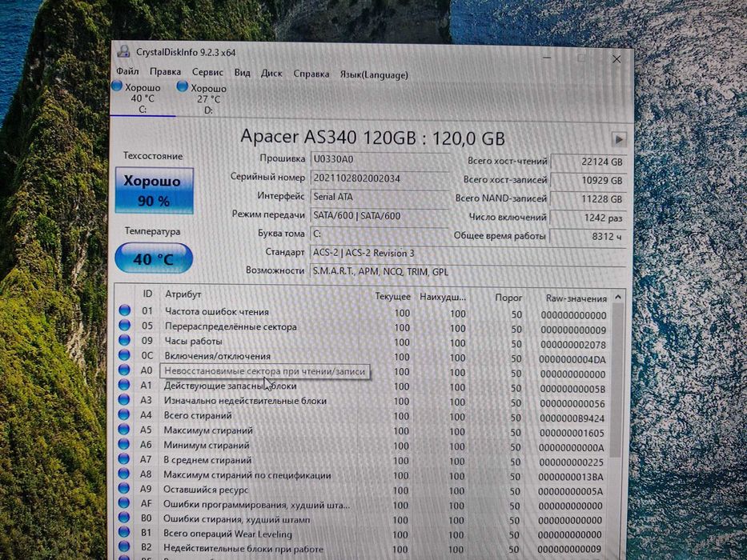Click the Режим передачи field SATA/600
This screenshot has width=747, height=560.
[x=380, y=216]
